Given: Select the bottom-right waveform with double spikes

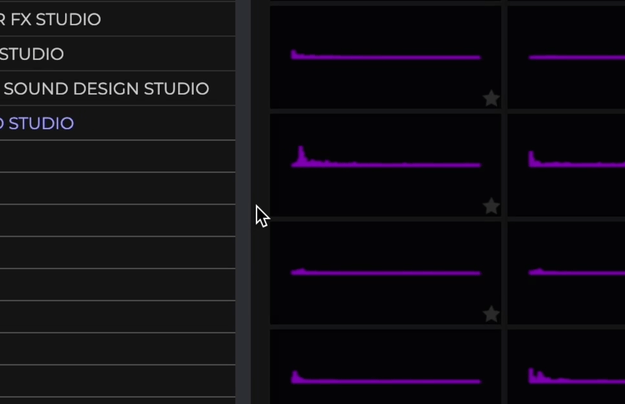Looking at the screenshot, I should coord(566,367).
